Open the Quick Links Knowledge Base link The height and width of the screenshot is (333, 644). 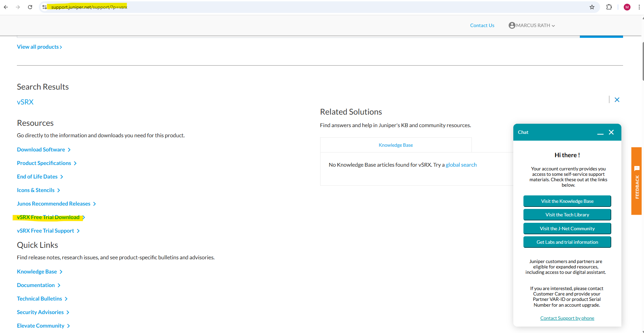tap(40, 272)
